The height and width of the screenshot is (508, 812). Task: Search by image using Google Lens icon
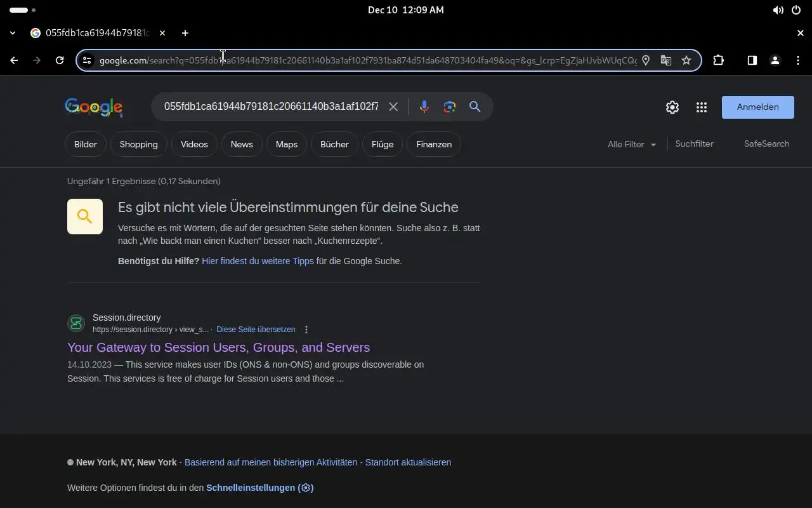pyautogui.click(x=450, y=107)
